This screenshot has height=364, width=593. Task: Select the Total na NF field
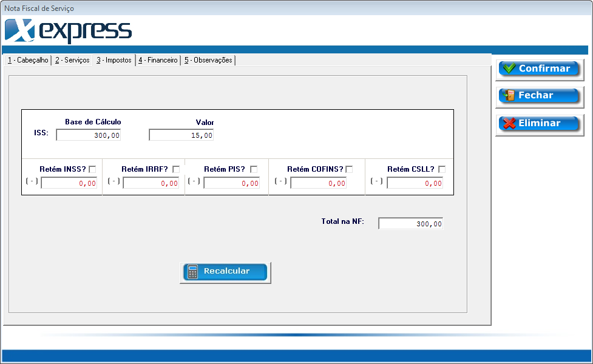pyautogui.click(x=410, y=224)
